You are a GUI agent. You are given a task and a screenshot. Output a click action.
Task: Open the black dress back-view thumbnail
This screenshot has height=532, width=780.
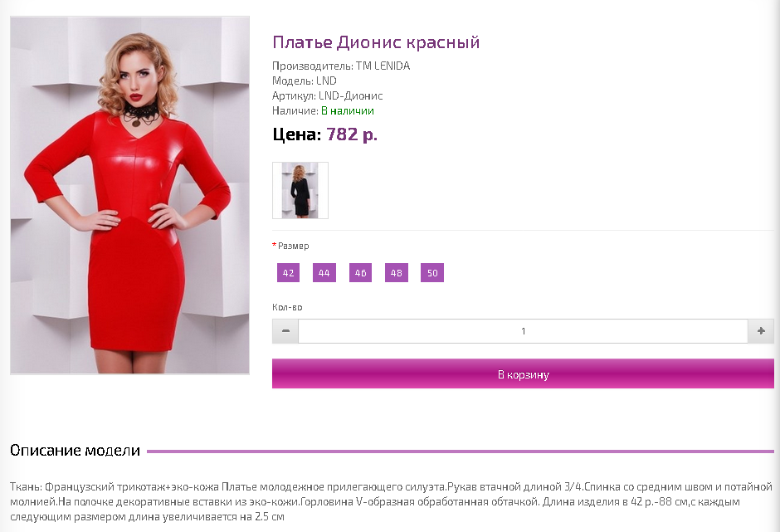(x=300, y=190)
